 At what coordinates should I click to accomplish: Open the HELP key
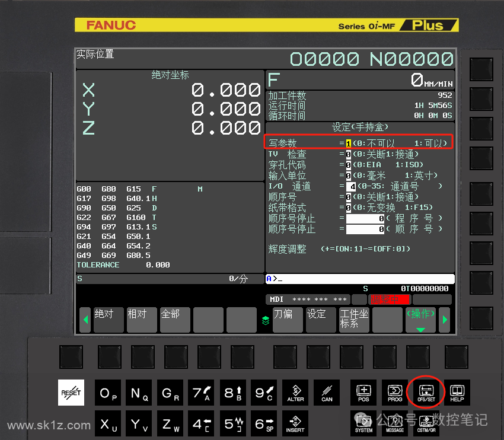(457, 393)
